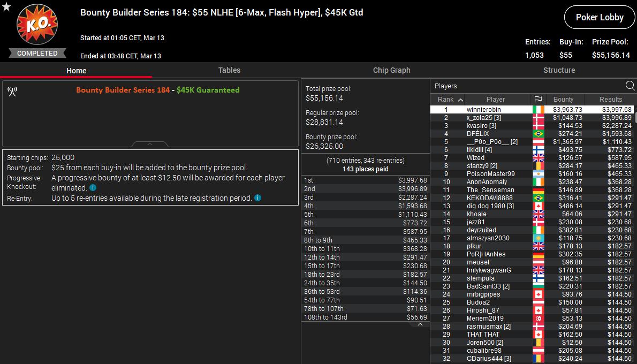
Task: Open the Re-Entry info icon
Action: 257,198
